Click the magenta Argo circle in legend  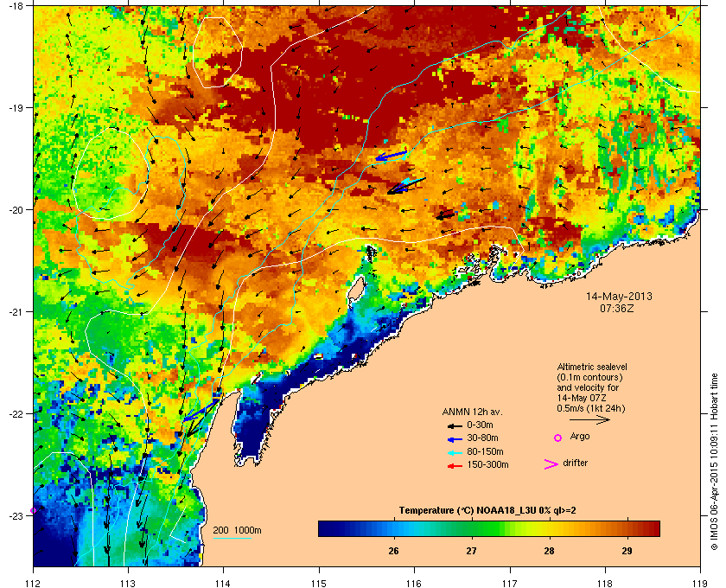558,438
